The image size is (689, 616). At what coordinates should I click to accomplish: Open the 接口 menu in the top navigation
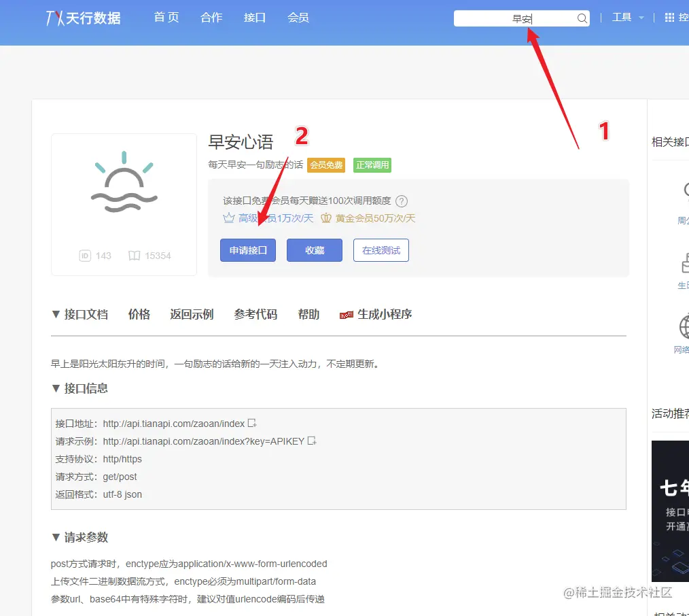click(254, 18)
